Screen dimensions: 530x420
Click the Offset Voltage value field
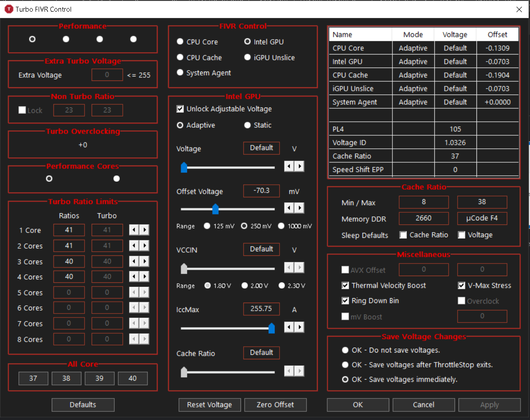261,191
